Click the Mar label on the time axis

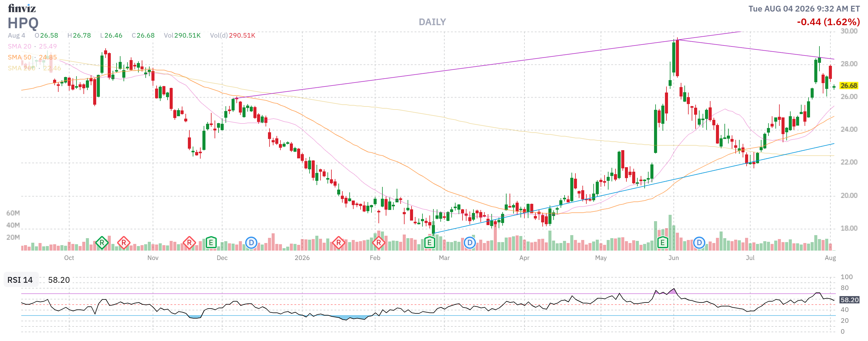click(444, 258)
